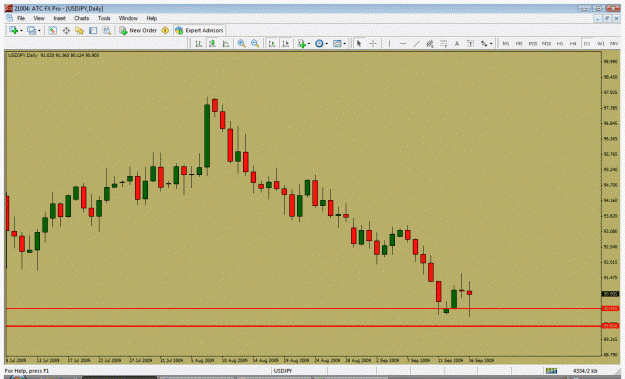Screen dimensions: 625x379
Task: Select the Horizontal Line tool
Action: (403, 43)
